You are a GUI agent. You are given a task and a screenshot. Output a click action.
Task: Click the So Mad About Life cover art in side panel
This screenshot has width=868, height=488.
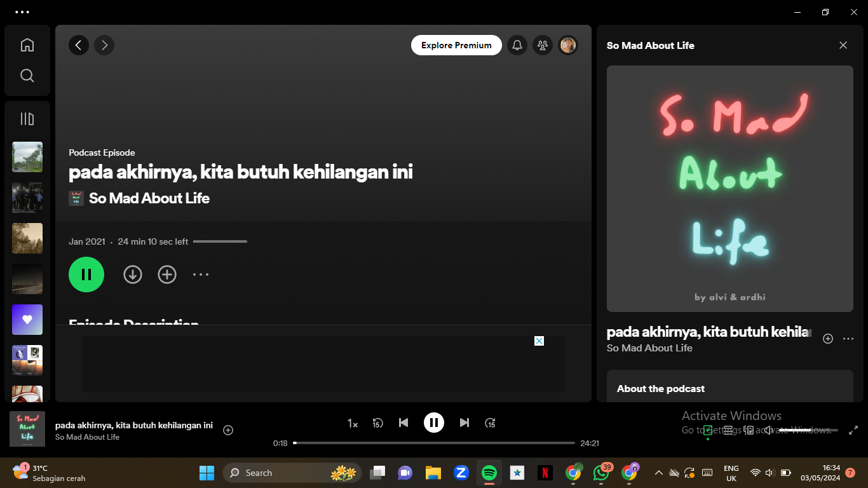pos(730,189)
